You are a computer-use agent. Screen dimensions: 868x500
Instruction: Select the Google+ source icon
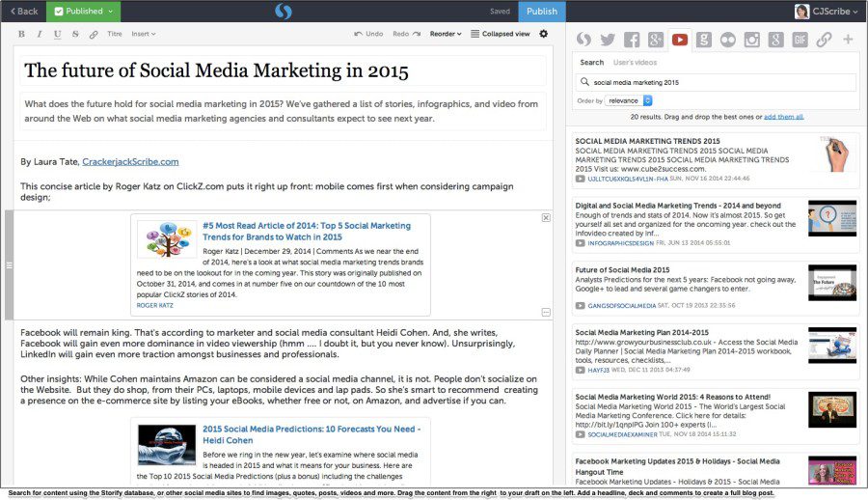coord(656,40)
